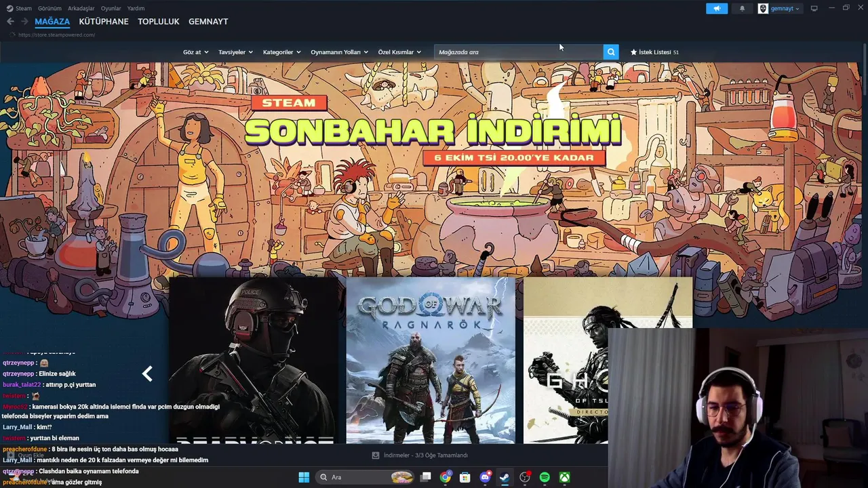
Task: Click the downloads icon in bottom bar
Action: (376, 455)
